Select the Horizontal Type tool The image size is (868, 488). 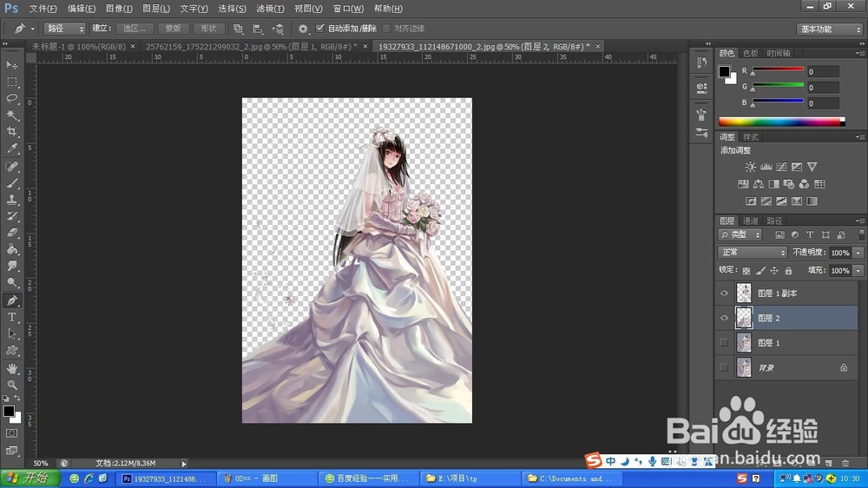pos(11,318)
